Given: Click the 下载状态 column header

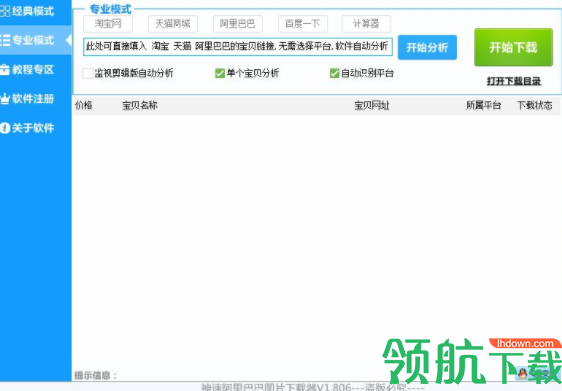Looking at the screenshot, I should coord(534,105).
